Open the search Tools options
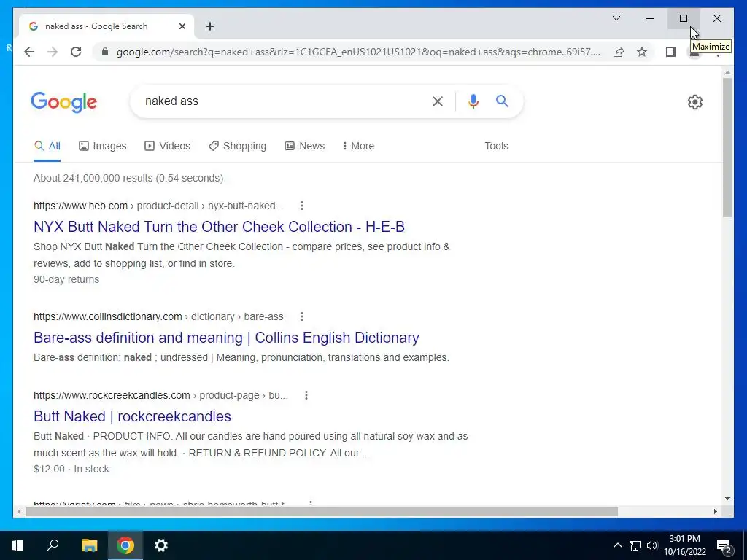747x560 pixels. [x=496, y=146]
